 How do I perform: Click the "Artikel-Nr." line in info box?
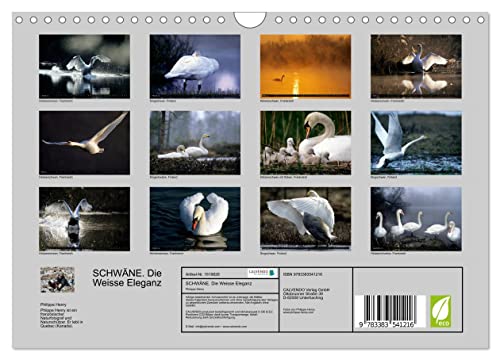click(x=203, y=274)
